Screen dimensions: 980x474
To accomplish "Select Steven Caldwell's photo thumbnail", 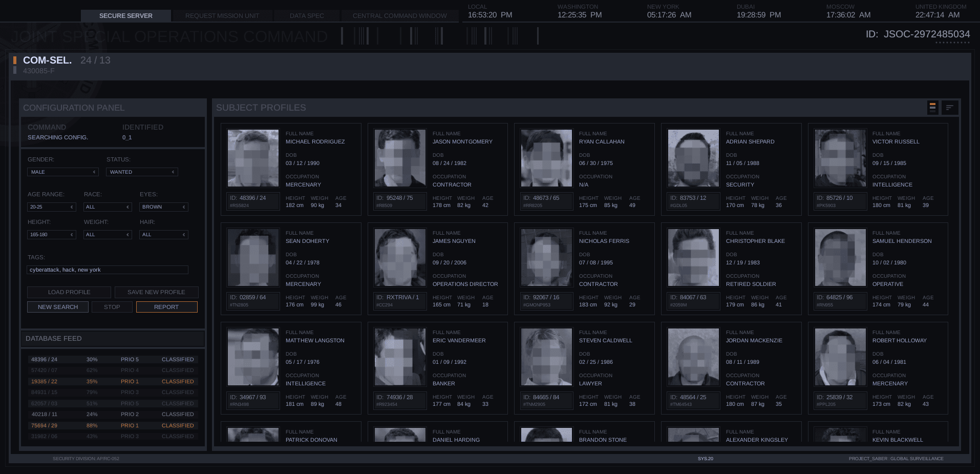I will (546, 357).
